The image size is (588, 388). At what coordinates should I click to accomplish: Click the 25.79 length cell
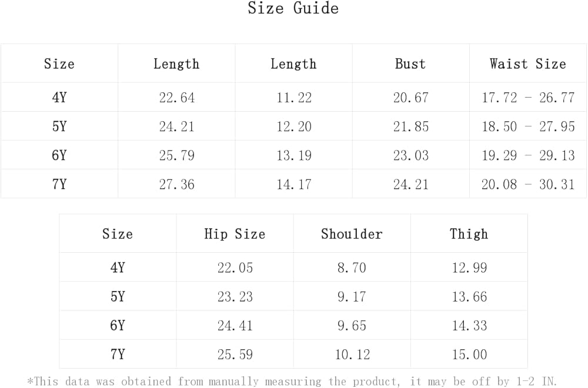(176, 155)
